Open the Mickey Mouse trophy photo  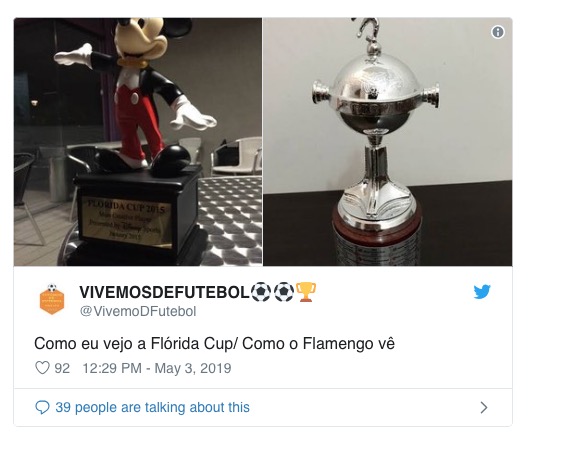[138, 142]
